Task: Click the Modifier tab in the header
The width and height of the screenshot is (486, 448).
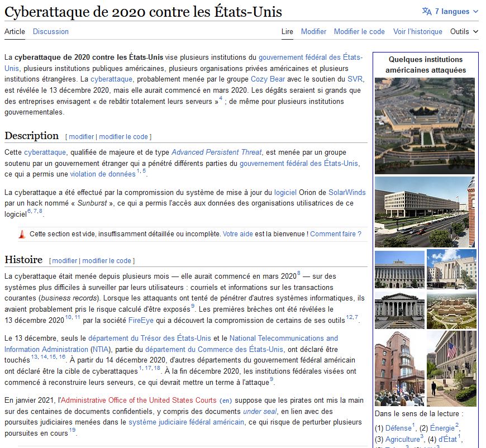Action: 313,31
